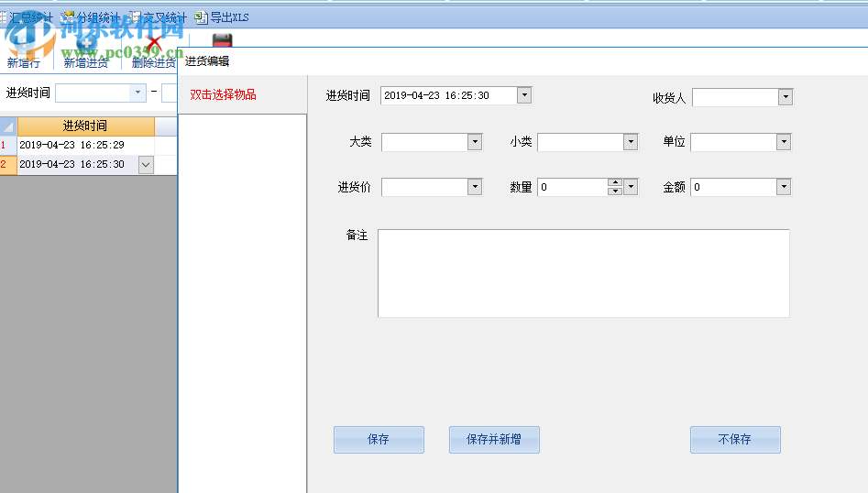
Task: Increase 数量 quantity with up spinner
Action: coord(615,182)
